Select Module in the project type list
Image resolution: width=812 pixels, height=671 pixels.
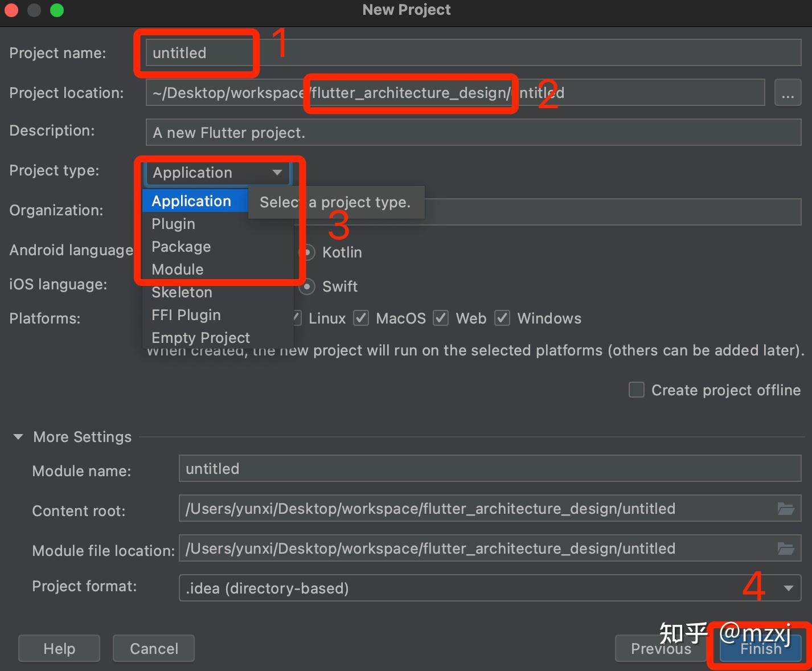pos(178,269)
